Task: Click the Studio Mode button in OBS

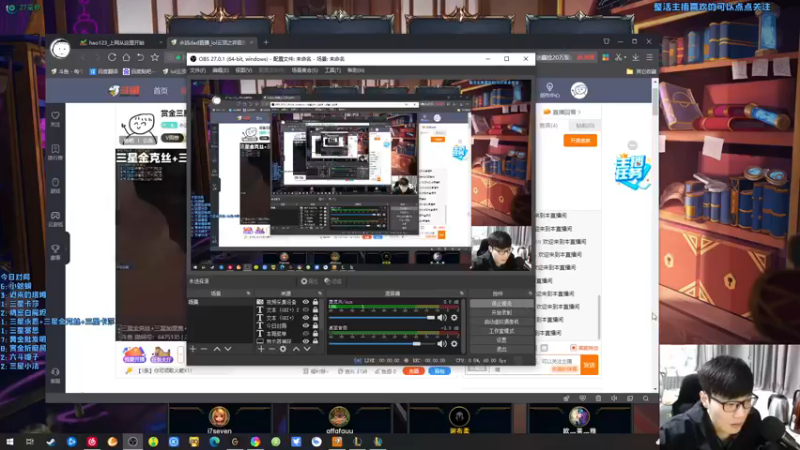Action: (501, 331)
